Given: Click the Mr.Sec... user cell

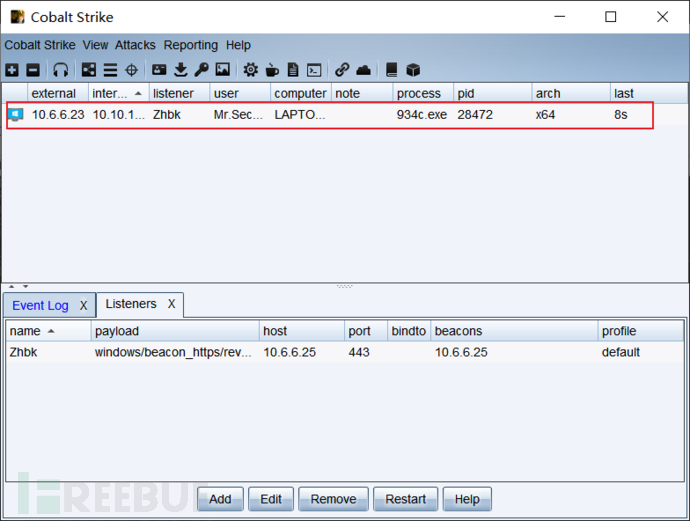Looking at the screenshot, I should point(238,115).
